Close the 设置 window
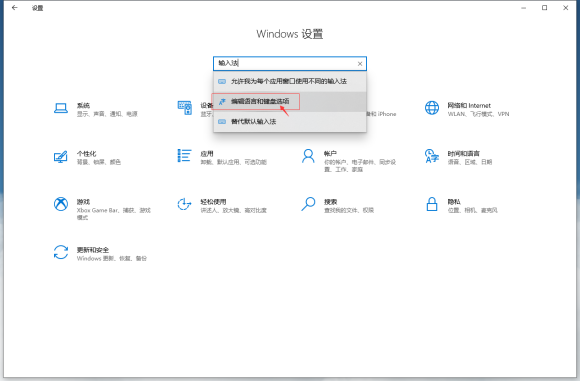The width and height of the screenshot is (580, 381). [566, 8]
